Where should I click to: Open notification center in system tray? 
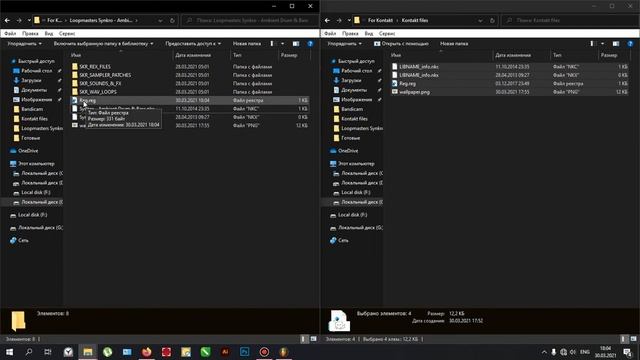coord(628,352)
